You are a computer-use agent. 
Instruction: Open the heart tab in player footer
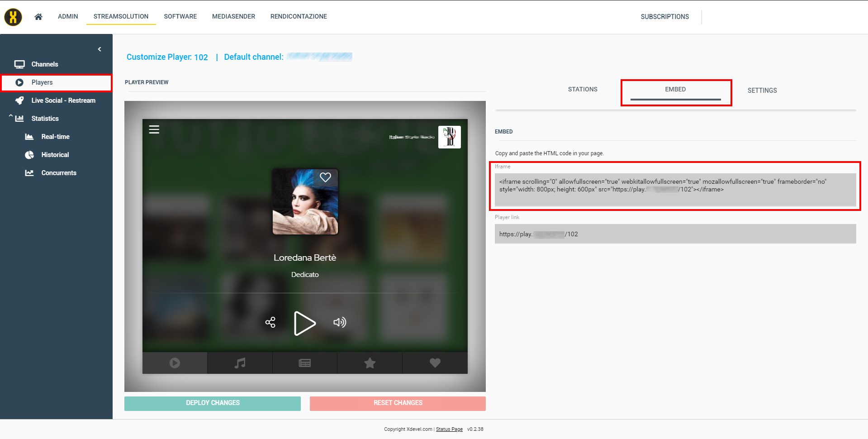pos(435,363)
